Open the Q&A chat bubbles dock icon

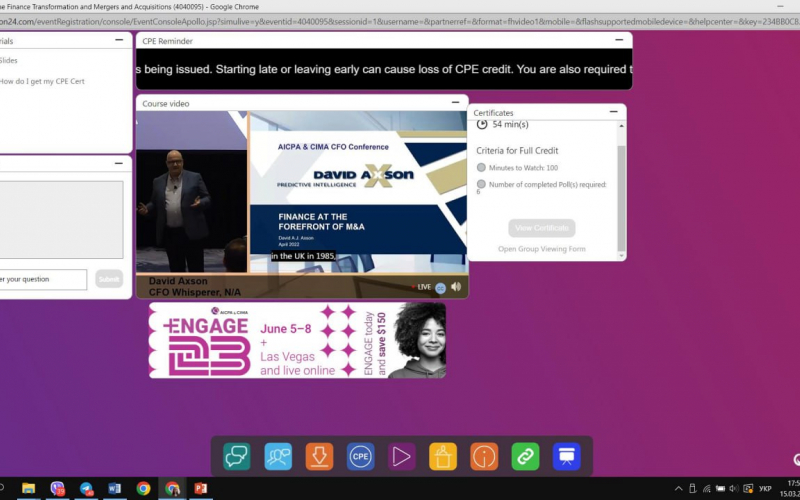(237, 456)
